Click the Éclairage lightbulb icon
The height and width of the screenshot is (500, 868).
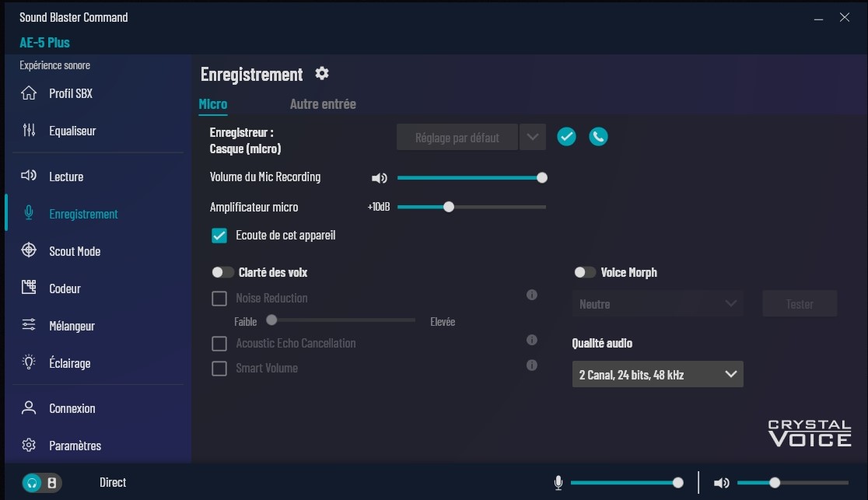(x=29, y=362)
